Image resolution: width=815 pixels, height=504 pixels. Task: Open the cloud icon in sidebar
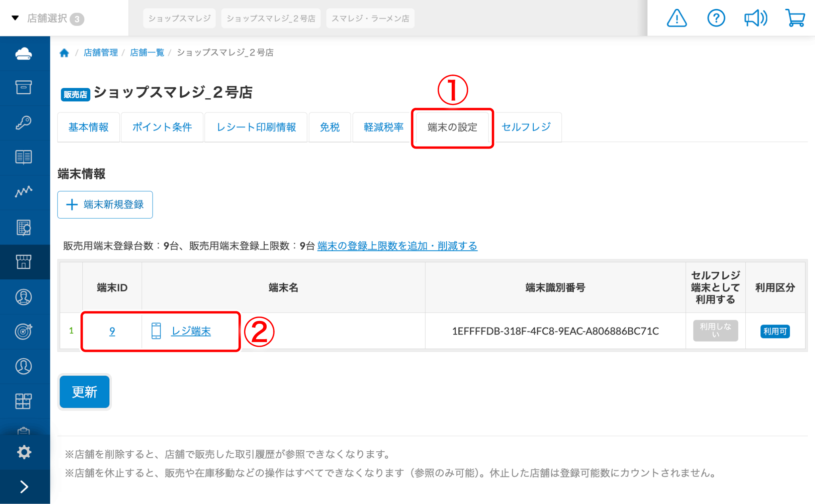[x=24, y=53]
